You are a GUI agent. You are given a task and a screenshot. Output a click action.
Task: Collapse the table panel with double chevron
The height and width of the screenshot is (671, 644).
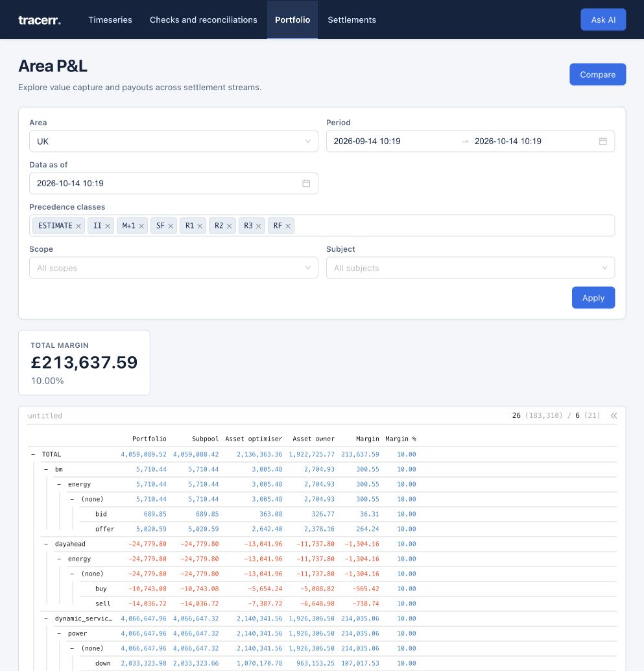(x=614, y=415)
